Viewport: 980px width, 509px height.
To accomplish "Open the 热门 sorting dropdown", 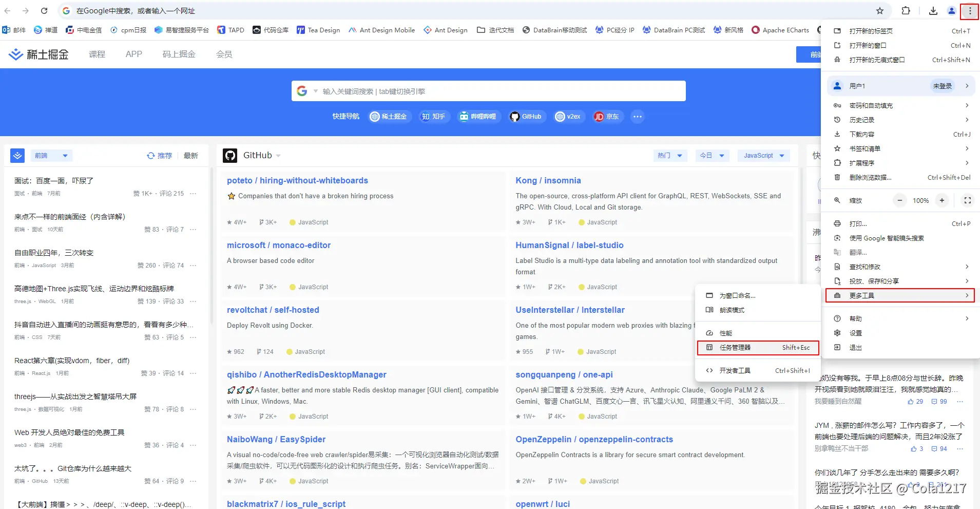I will click(669, 156).
